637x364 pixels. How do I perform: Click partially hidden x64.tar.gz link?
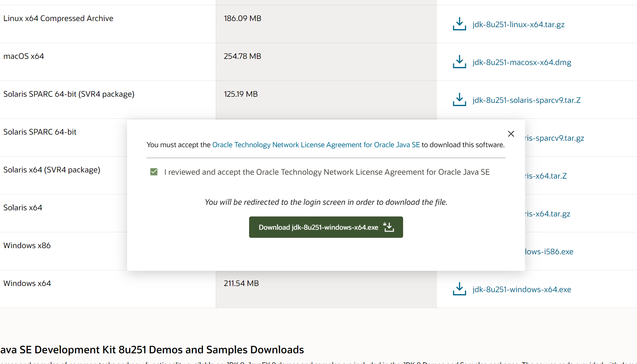(548, 214)
